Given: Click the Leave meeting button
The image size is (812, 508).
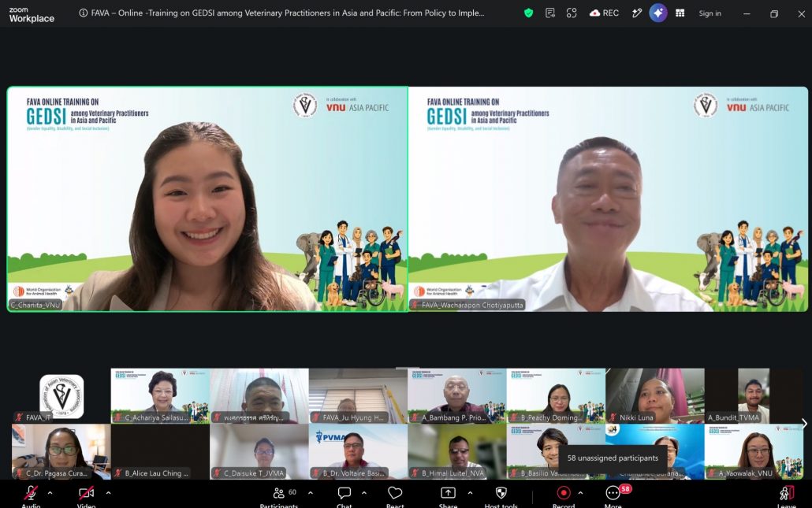Looking at the screenshot, I should [786, 495].
